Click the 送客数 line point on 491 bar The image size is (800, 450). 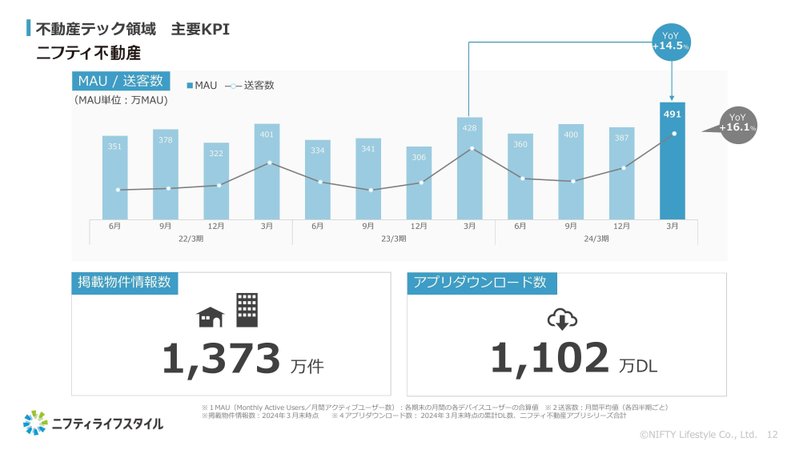(x=674, y=134)
